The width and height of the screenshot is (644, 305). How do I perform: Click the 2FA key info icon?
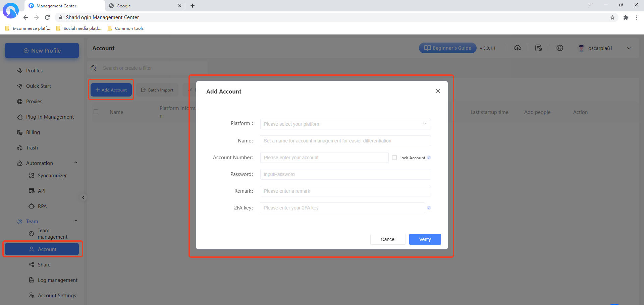(x=429, y=208)
